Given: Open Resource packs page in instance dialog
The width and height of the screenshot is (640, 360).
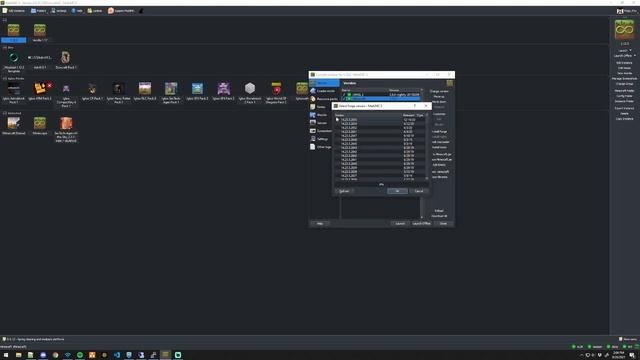Looking at the screenshot, I should pyautogui.click(x=324, y=99).
